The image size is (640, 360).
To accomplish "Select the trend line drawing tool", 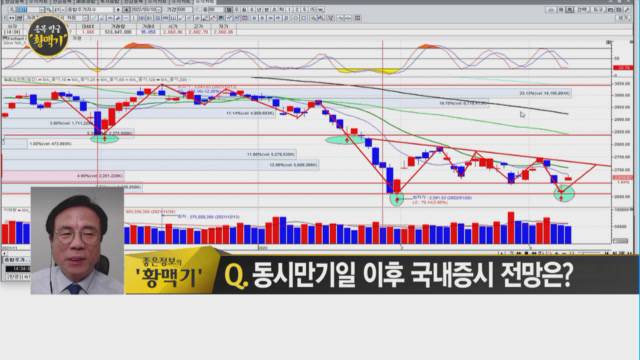I will pyautogui.click(x=94, y=18).
